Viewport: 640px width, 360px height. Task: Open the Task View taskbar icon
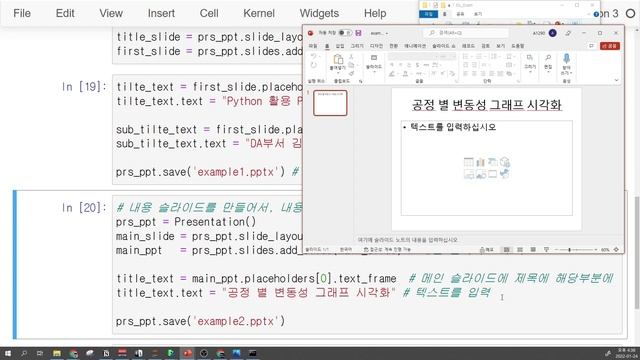tap(40, 353)
